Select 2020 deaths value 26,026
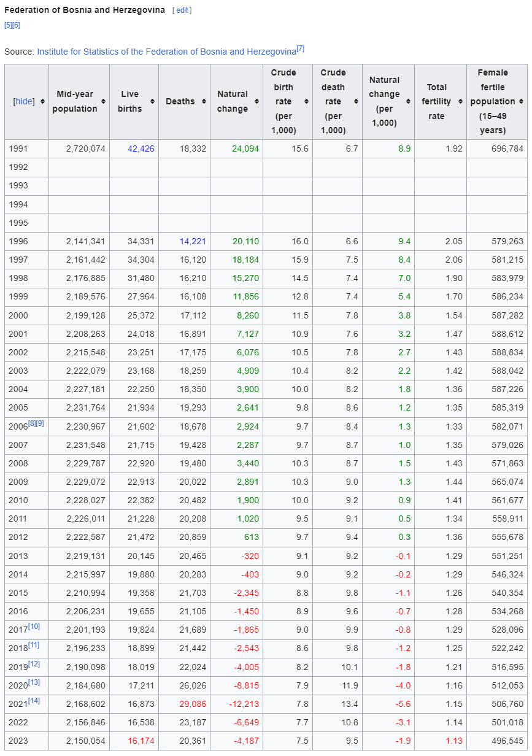The width and height of the screenshot is (532, 756). 193,685
